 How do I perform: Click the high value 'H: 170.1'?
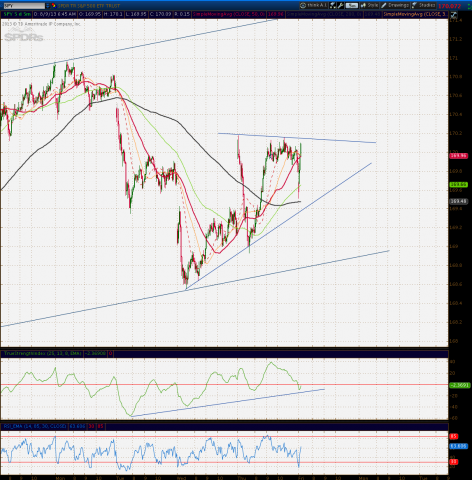[113, 14]
